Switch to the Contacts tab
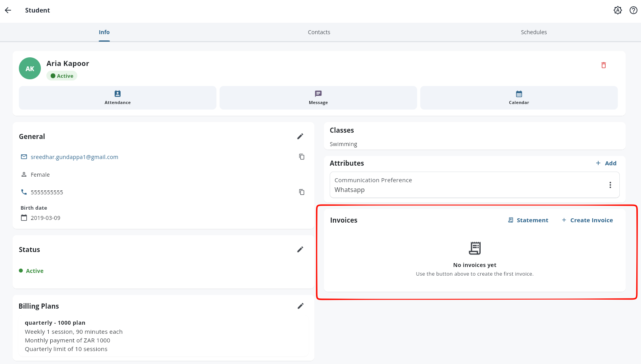This screenshot has width=641, height=364. pos(319,32)
